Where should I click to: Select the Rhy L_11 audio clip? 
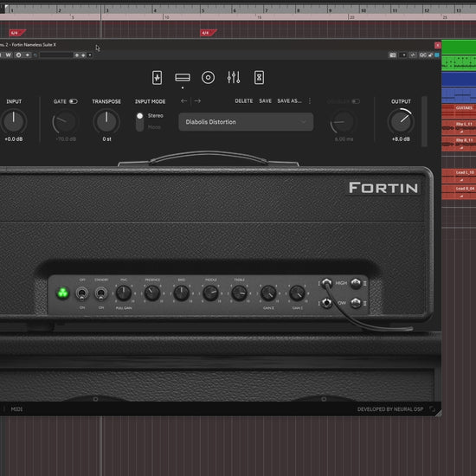(459, 127)
